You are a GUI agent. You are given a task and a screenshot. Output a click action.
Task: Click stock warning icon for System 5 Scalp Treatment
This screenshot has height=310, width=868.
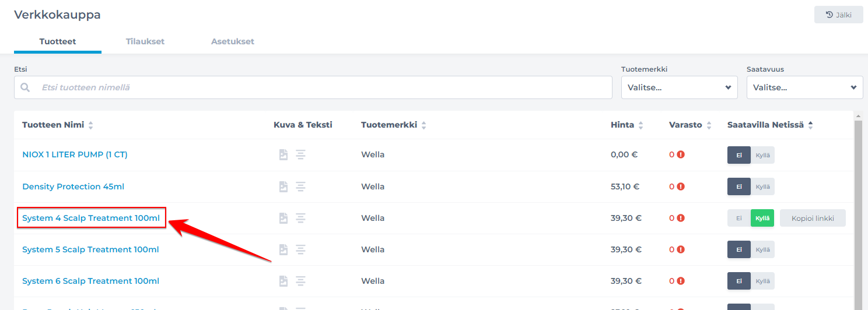pyautogui.click(x=681, y=249)
